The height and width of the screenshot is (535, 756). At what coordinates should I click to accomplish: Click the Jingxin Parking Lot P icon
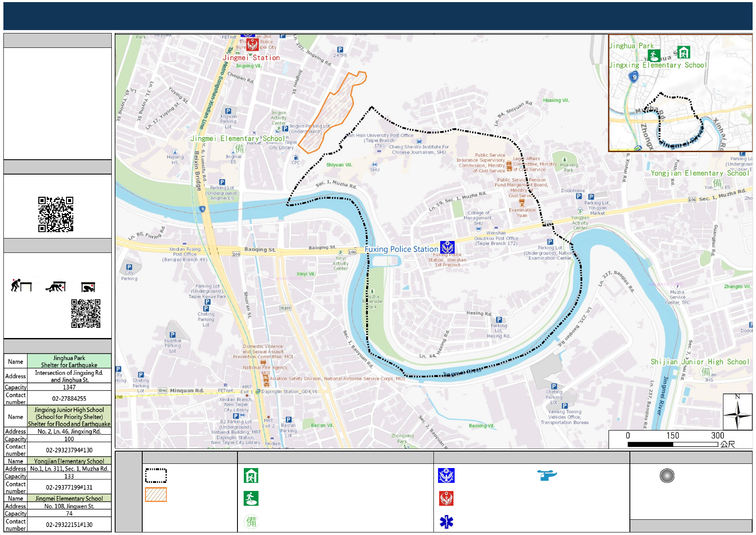click(x=285, y=128)
